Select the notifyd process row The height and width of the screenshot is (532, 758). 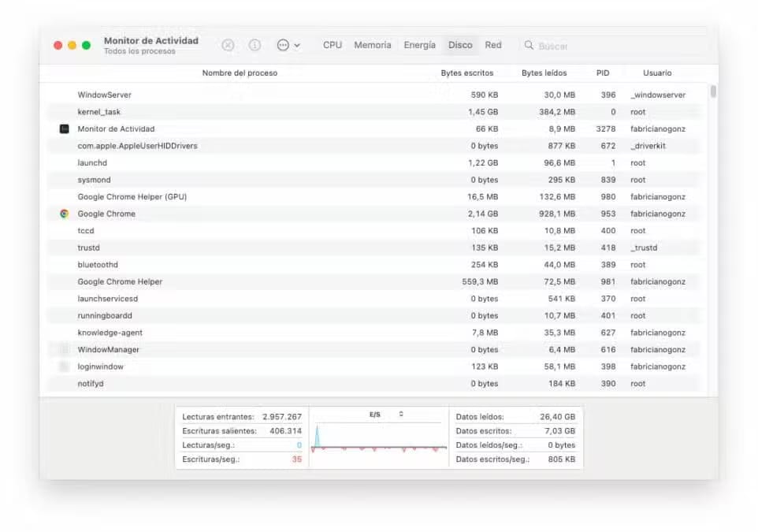pyautogui.click(x=374, y=384)
